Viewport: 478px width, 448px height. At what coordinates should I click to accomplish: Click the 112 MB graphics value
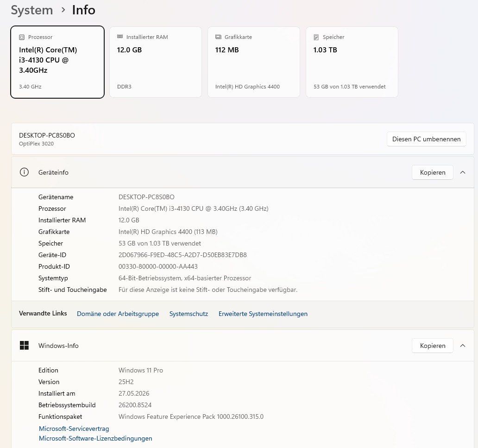tap(227, 50)
